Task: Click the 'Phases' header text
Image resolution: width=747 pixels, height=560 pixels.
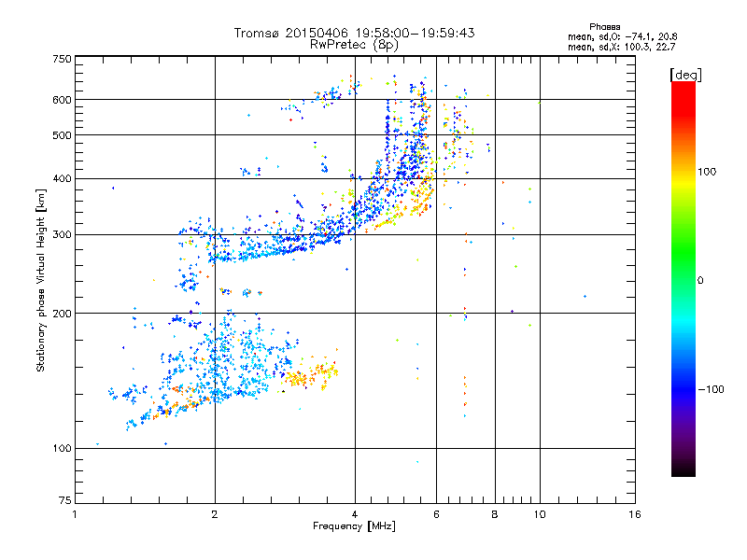Action: coord(604,27)
